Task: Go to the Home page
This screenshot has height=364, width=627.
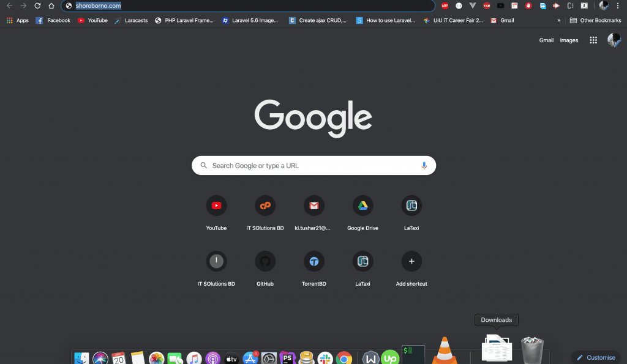Action: point(51,6)
